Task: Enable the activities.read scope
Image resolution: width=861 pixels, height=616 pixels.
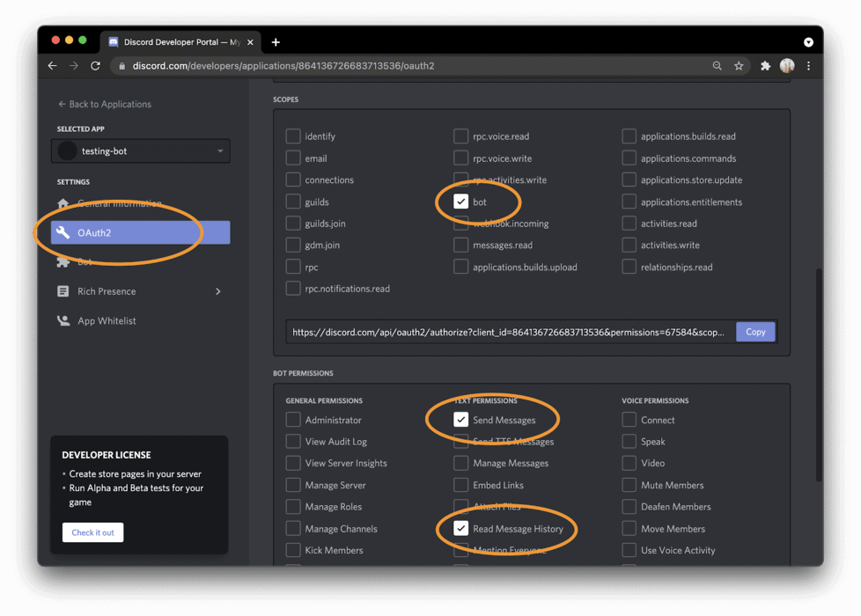Action: click(x=629, y=224)
